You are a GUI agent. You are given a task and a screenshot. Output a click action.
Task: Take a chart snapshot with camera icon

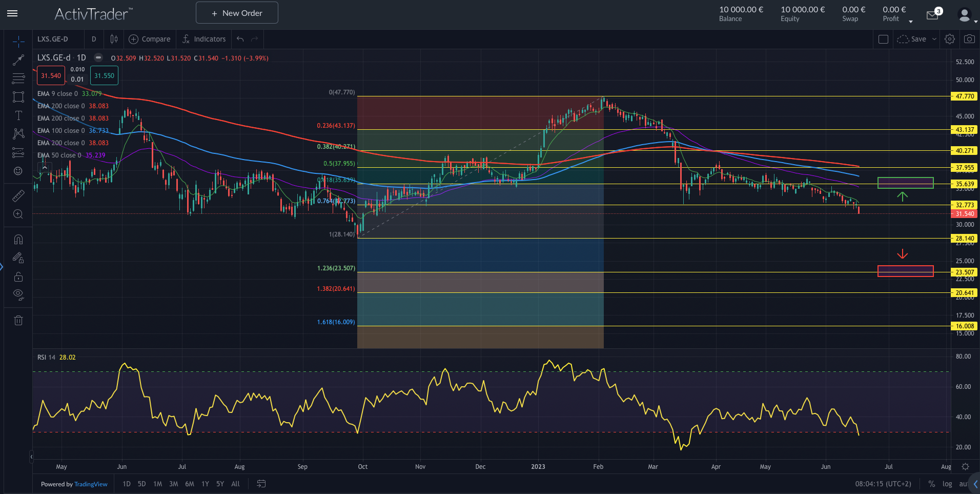pyautogui.click(x=969, y=39)
